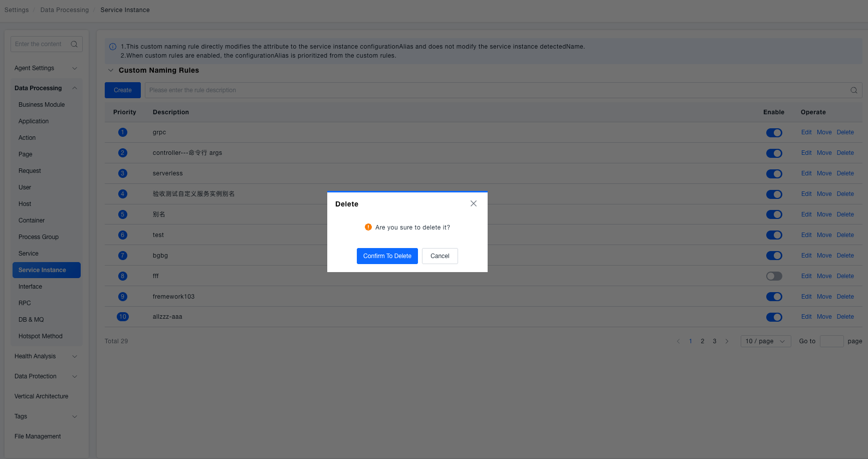Toggle the allzzz-aaa enable switch

click(x=774, y=317)
